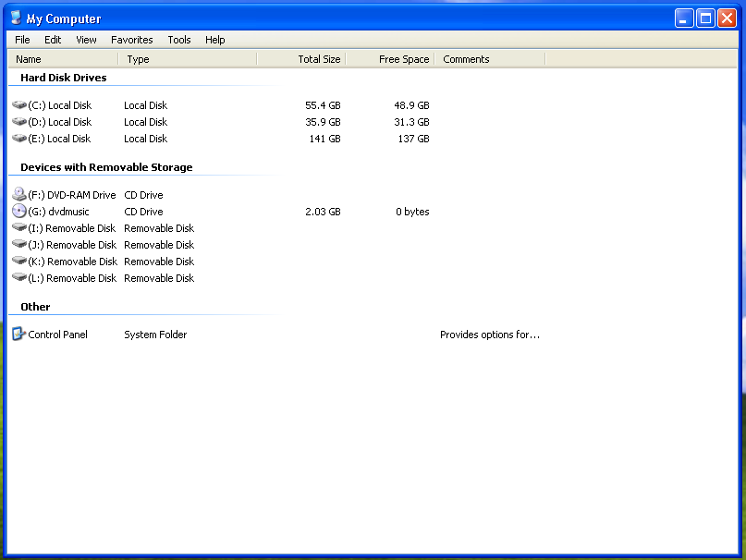Click the Removable Disk type for K: drive
The width and height of the screenshot is (746, 560).
coord(159,262)
